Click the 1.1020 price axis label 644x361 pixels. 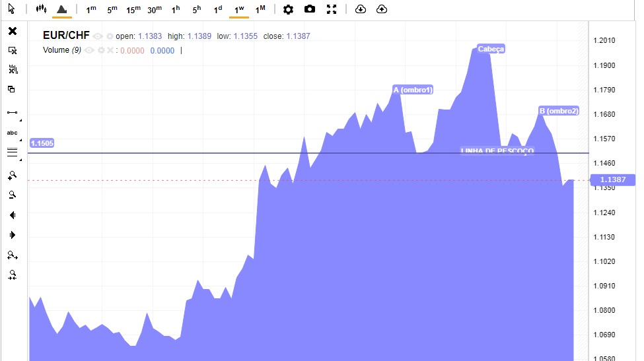coord(604,261)
